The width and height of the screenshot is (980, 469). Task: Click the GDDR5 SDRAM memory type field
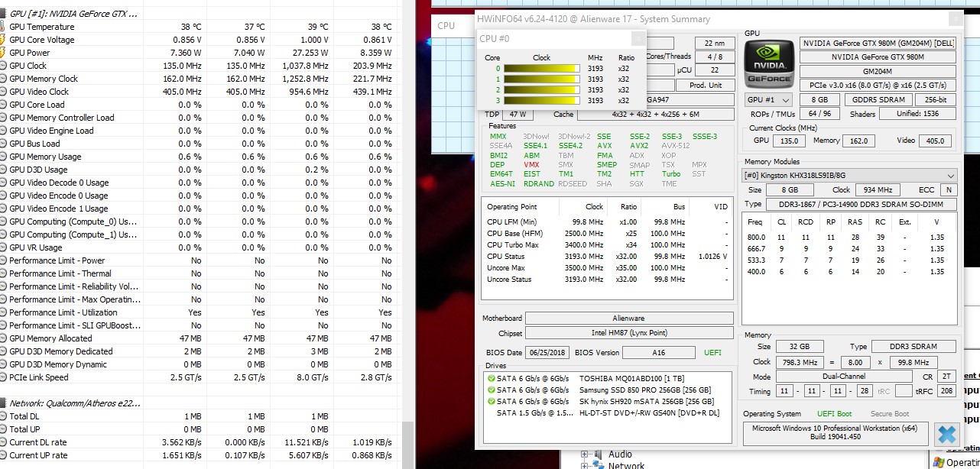pos(877,100)
